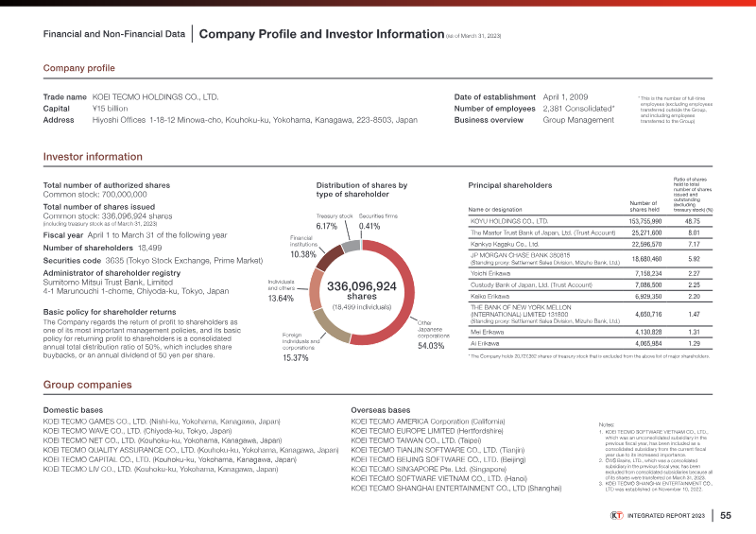Click the 'Group Management' business overview value

tap(578, 120)
